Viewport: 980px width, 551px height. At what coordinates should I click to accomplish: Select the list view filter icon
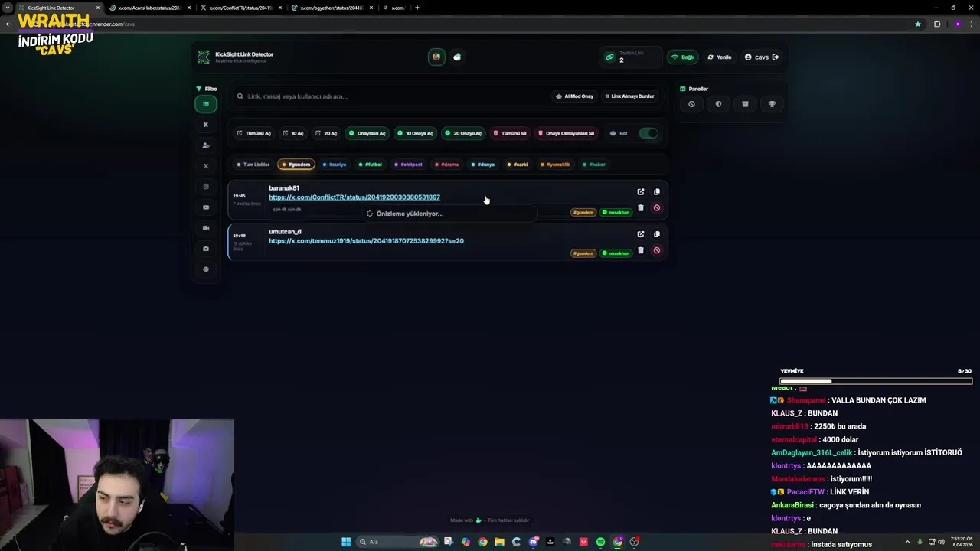click(205, 104)
